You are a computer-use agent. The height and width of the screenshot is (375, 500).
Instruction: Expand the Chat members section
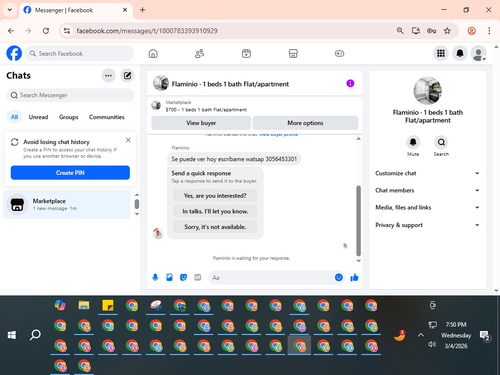(x=427, y=190)
